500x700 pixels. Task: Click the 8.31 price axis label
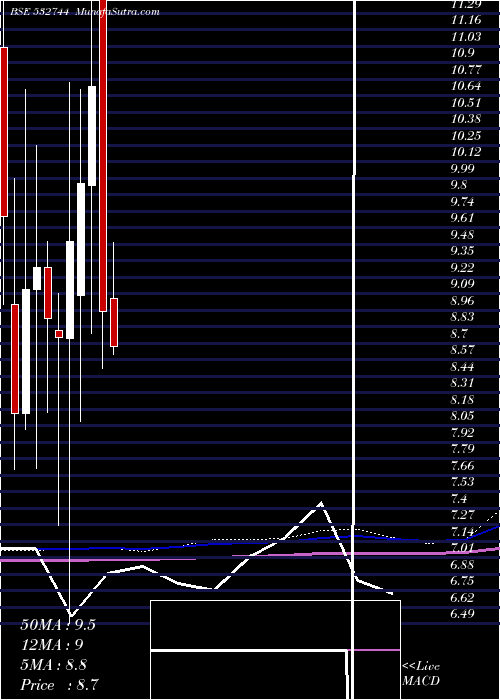click(x=463, y=383)
